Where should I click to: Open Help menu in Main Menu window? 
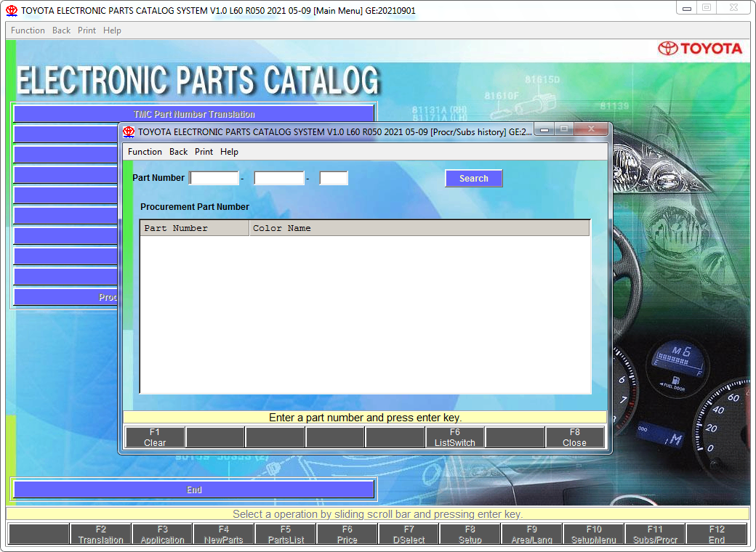(x=112, y=31)
